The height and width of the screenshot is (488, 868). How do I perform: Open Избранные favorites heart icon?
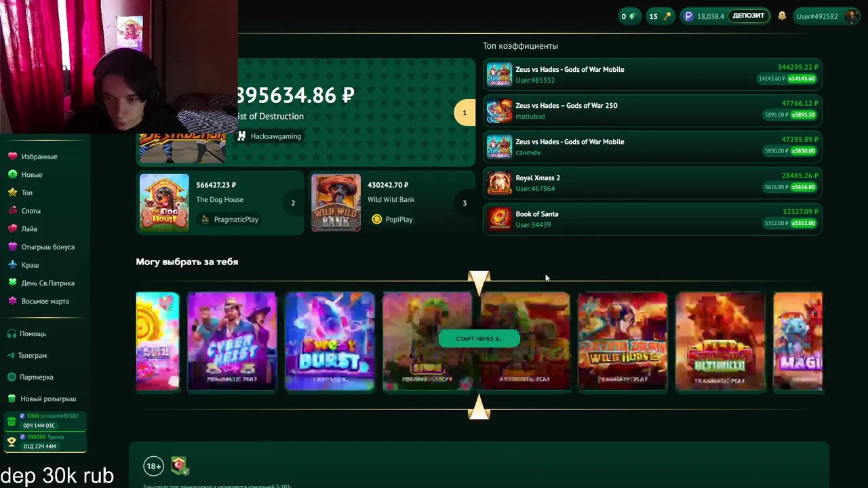tap(12, 157)
